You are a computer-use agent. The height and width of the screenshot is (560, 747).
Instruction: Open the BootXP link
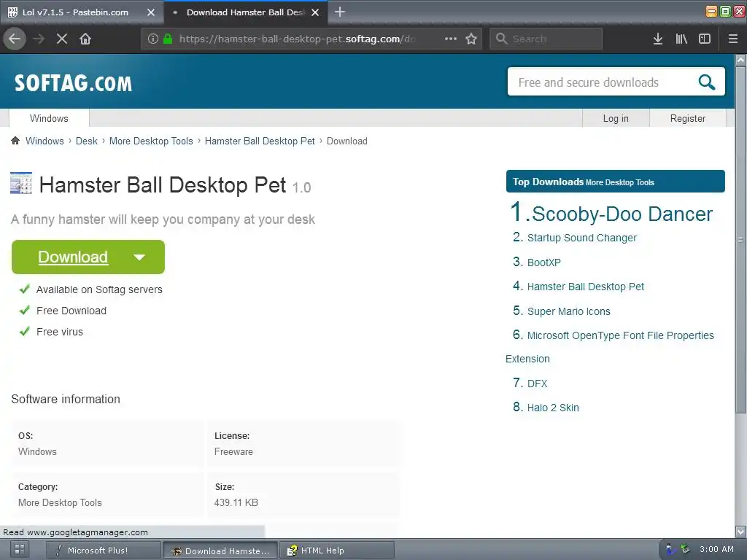tap(544, 262)
